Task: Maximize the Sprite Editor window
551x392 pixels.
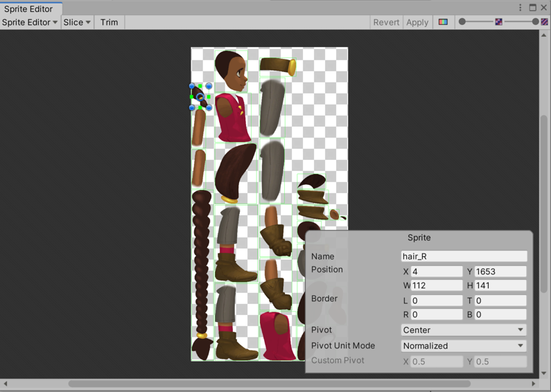Action: pos(532,8)
